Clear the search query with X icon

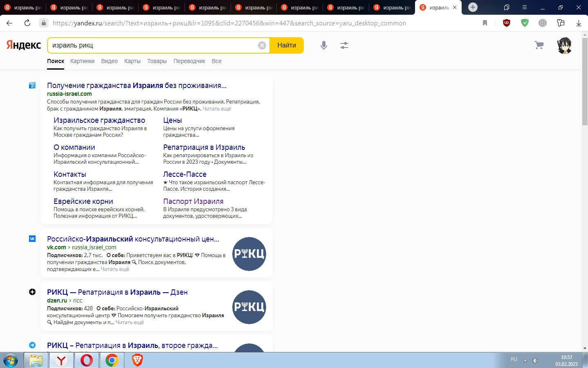click(262, 45)
